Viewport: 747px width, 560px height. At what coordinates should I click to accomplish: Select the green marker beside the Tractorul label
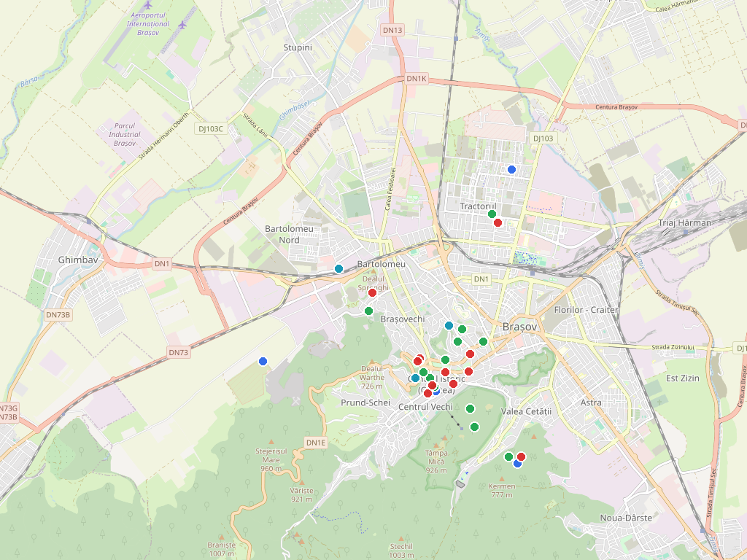click(x=492, y=214)
